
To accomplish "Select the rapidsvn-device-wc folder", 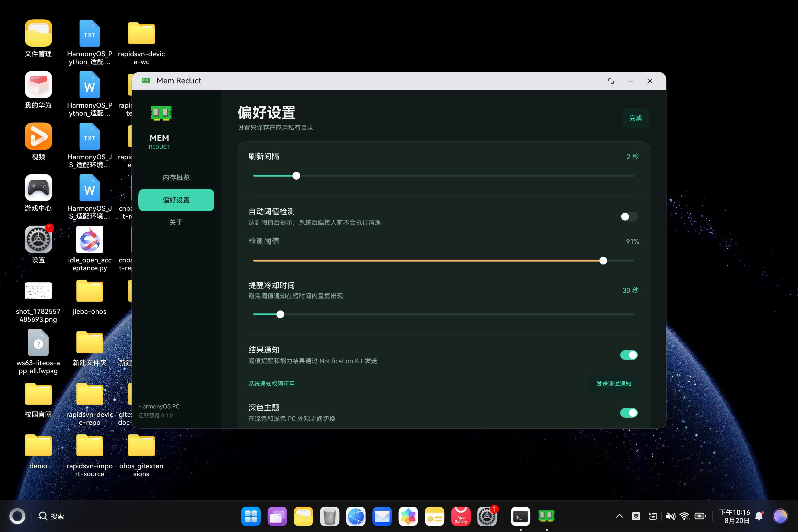I will point(141,33).
